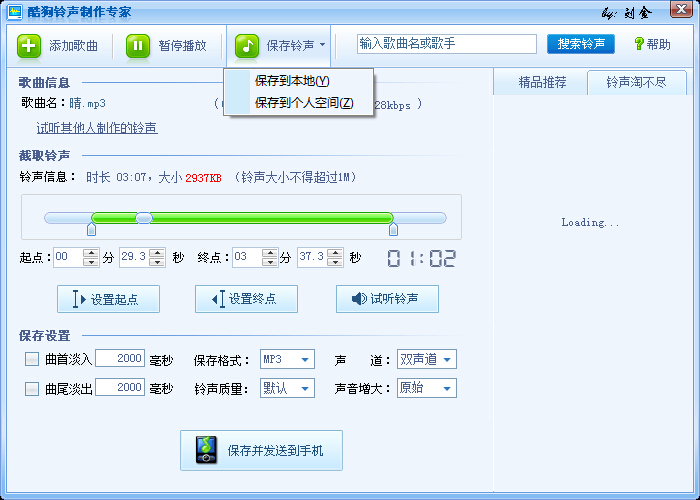
Task: Increase the end minutes 03 spinner
Action: pyautogui.click(x=270, y=253)
